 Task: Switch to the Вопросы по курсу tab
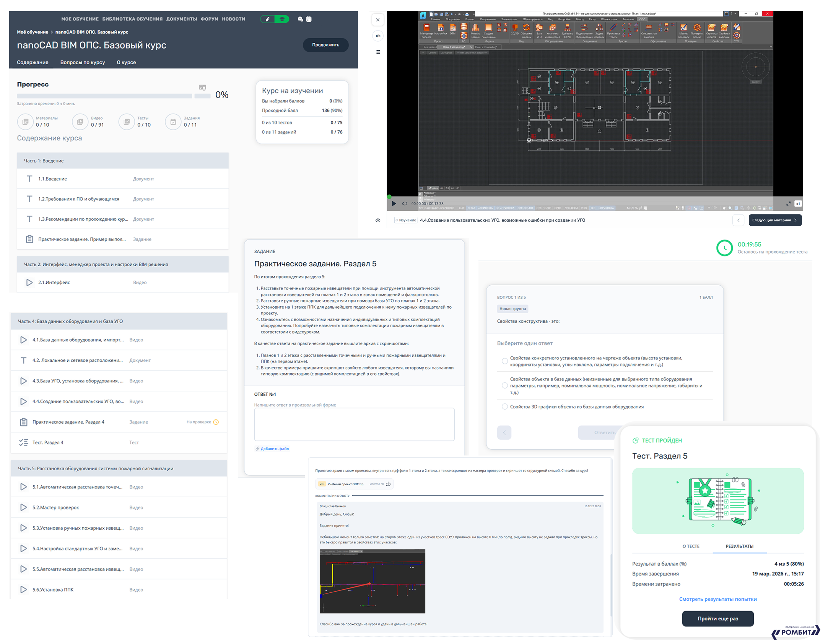tap(83, 62)
